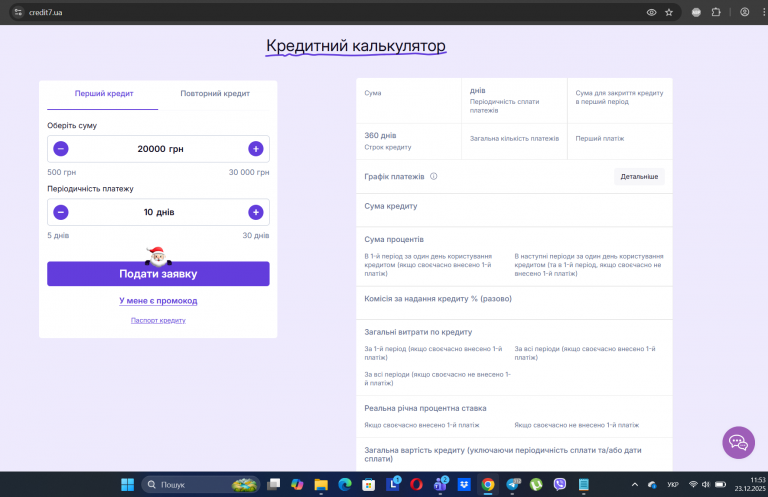The height and width of the screenshot is (497, 768).
Task: Decrease the payment period with the minus button
Action: (x=61, y=212)
